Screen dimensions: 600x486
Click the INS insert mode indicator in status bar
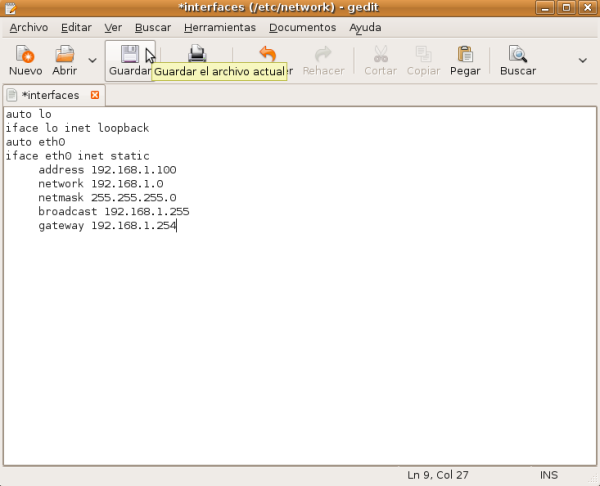[x=549, y=473]
